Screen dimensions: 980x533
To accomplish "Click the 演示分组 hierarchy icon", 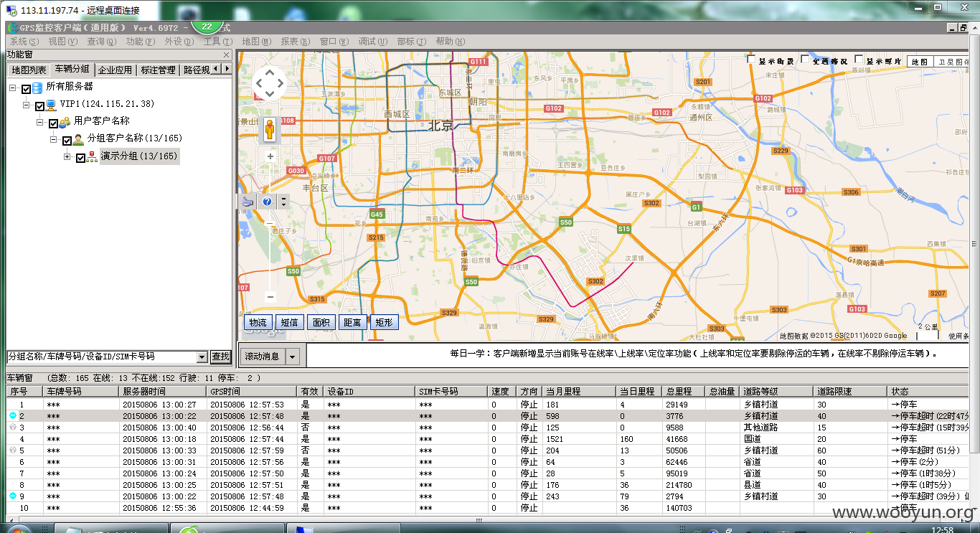I will pyautogui.click(x=92, y=156).
